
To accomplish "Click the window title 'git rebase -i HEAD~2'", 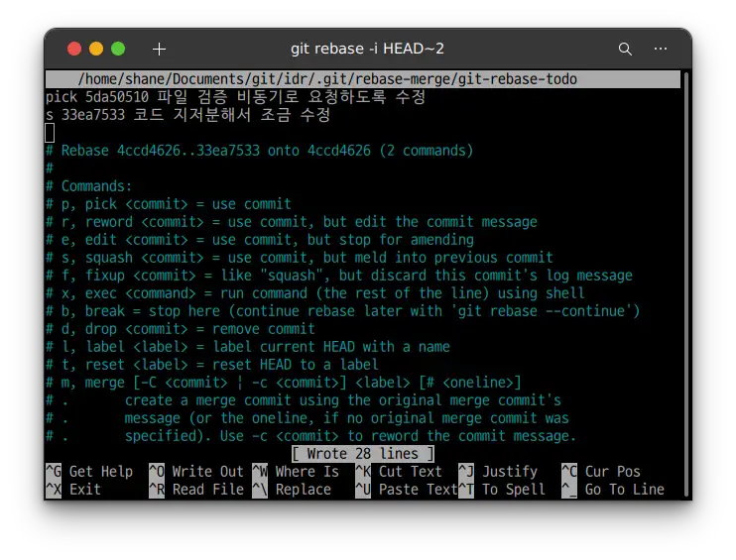I will coord(367,49).
